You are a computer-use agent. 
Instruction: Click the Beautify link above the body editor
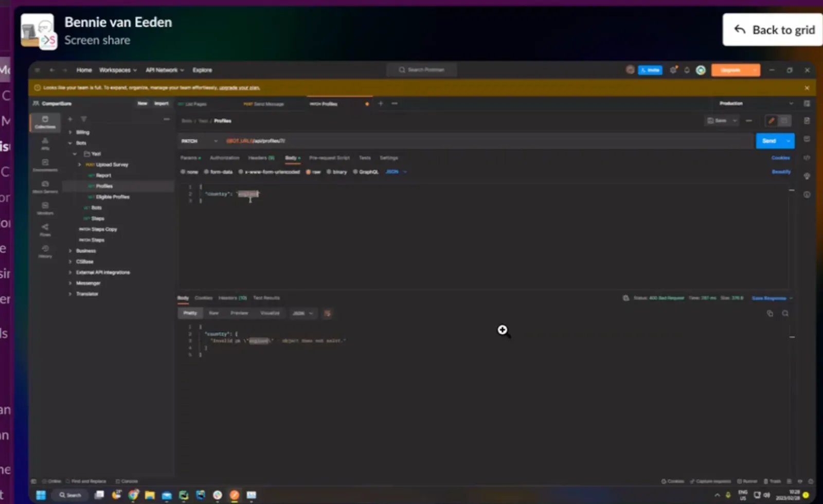click(781, 171)
